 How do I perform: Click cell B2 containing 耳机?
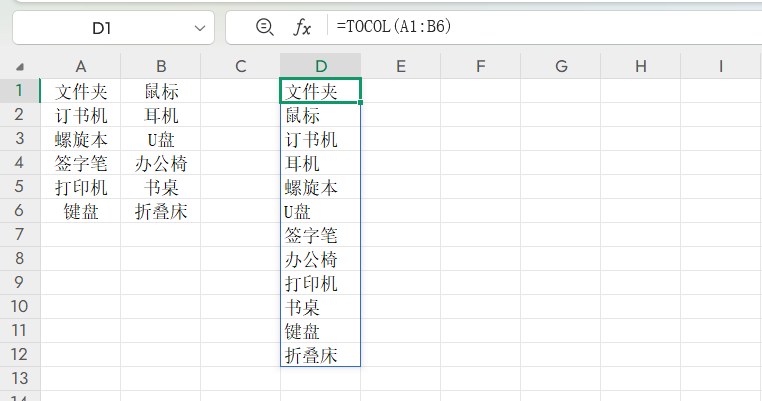pos(161,115)
